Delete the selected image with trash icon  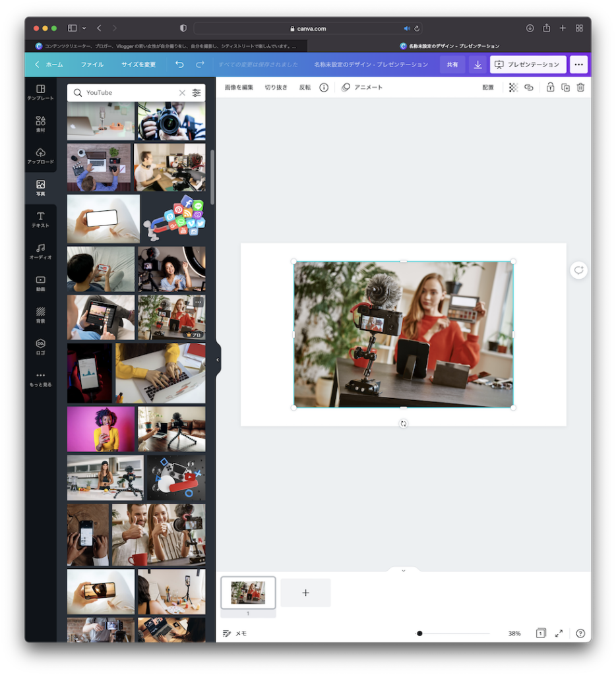click(580, 87)
